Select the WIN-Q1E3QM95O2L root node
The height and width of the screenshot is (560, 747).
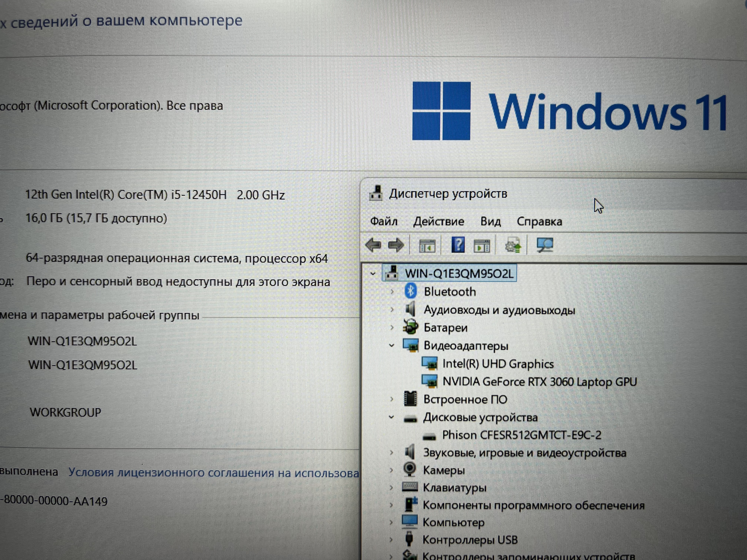click(459, 273)
